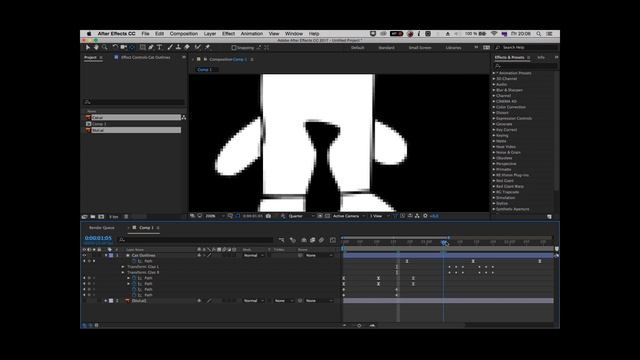Select the Type tool
The height and width of the screenshot is (360, 640).
(x=160, y=48)
